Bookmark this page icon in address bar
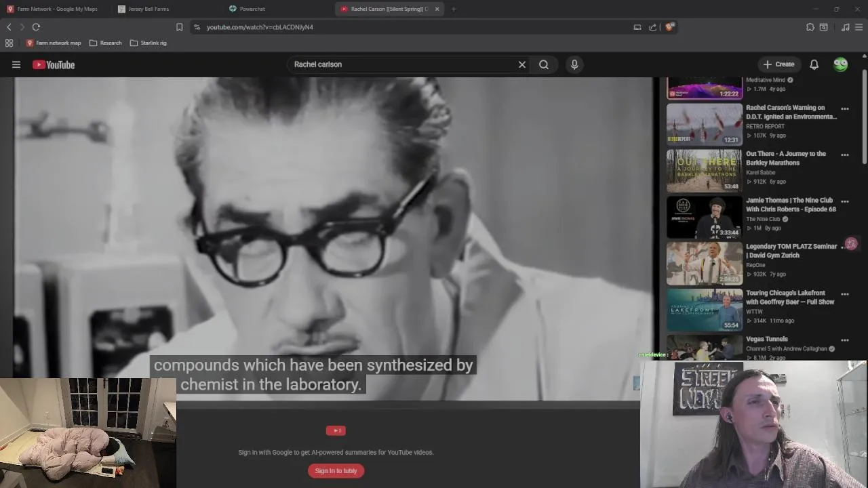Screen dimensions: 868x488 (x=179, y=27)
